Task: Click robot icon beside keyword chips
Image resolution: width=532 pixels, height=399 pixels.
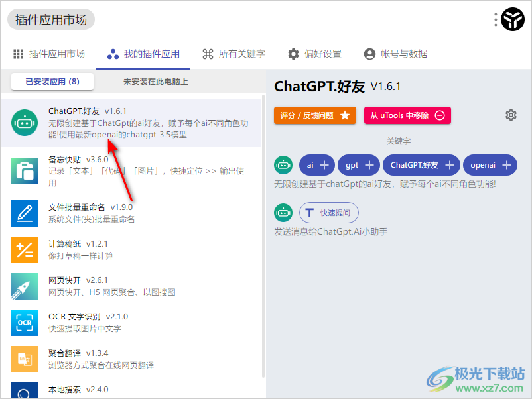Action: pos(283,165)
